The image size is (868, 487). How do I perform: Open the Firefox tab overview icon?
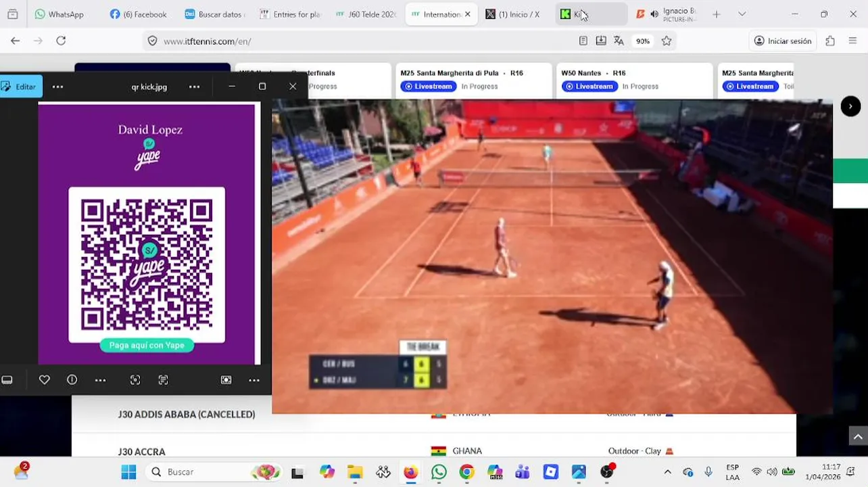12,14
